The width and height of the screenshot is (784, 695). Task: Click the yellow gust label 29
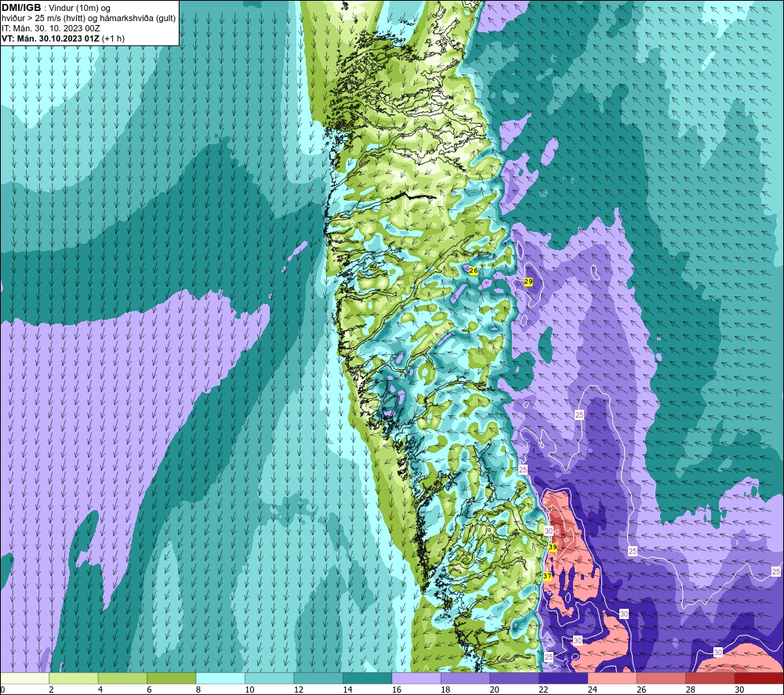click(x=528, y=282)
